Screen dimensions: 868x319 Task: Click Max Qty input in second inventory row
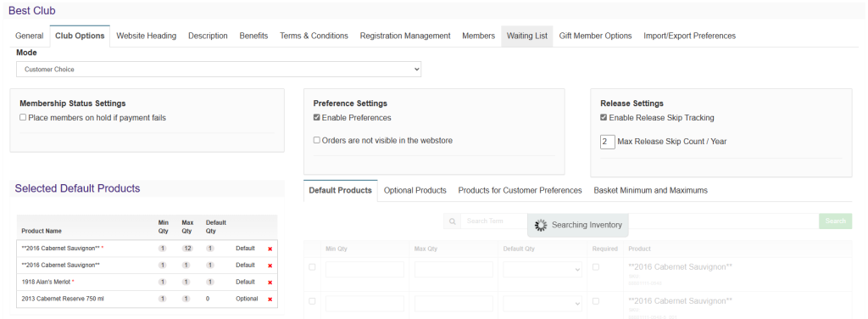click(x=453, y=304)
